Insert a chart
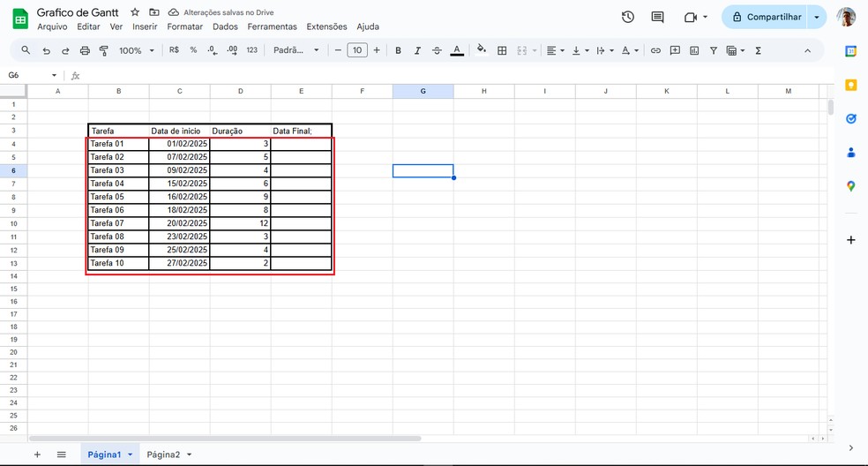 pos(694,50)
